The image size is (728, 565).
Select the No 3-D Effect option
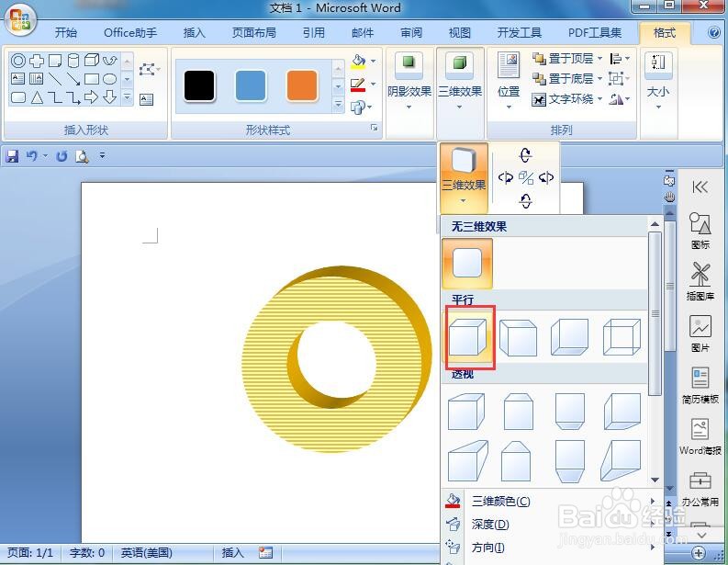coord(466,264)
